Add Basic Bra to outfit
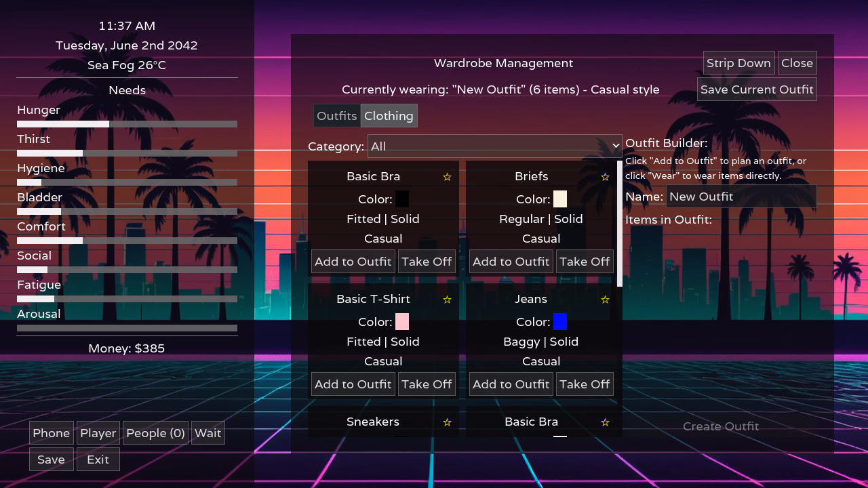Image resolution: width=868 pixels, height=488 pixels. pyautogui.click(x=353, y=262)
